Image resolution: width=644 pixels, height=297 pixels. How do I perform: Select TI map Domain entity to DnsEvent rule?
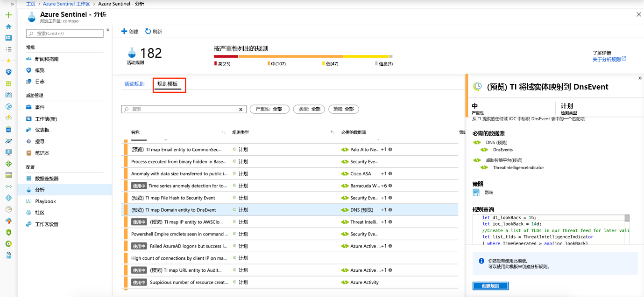(290, 210)
